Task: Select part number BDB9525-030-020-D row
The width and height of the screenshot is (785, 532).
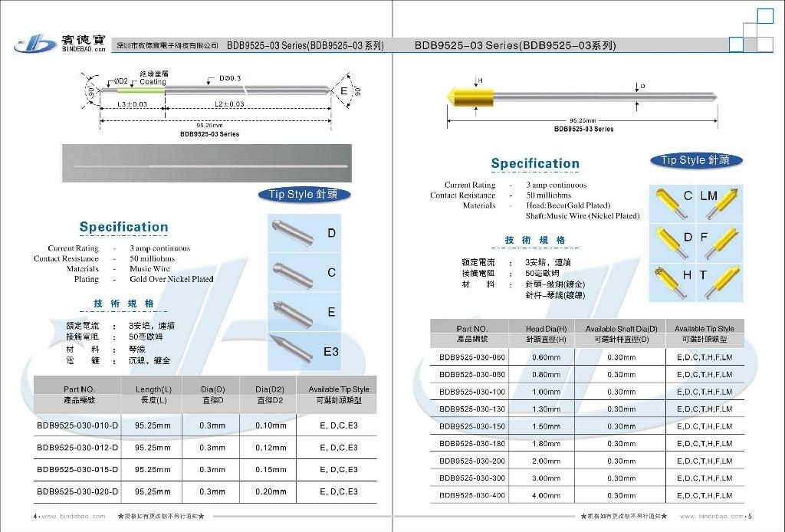Action: click(x=77, y=491)
